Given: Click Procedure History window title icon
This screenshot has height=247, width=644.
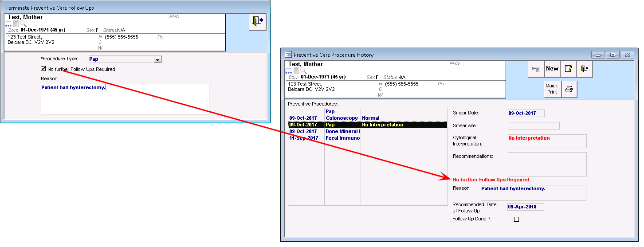Looking at the screenshot, I should coord(288,55).
